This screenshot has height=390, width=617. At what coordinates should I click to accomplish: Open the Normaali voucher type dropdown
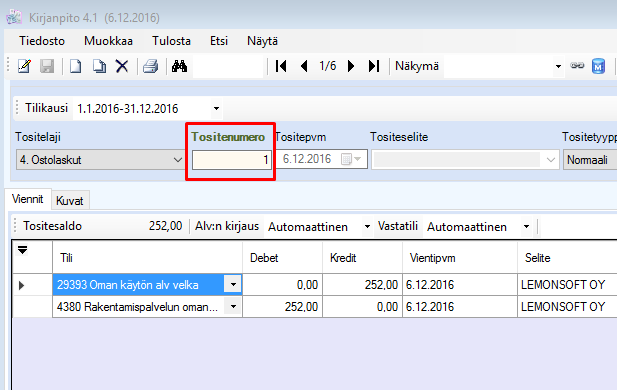[x=590, y=160]
